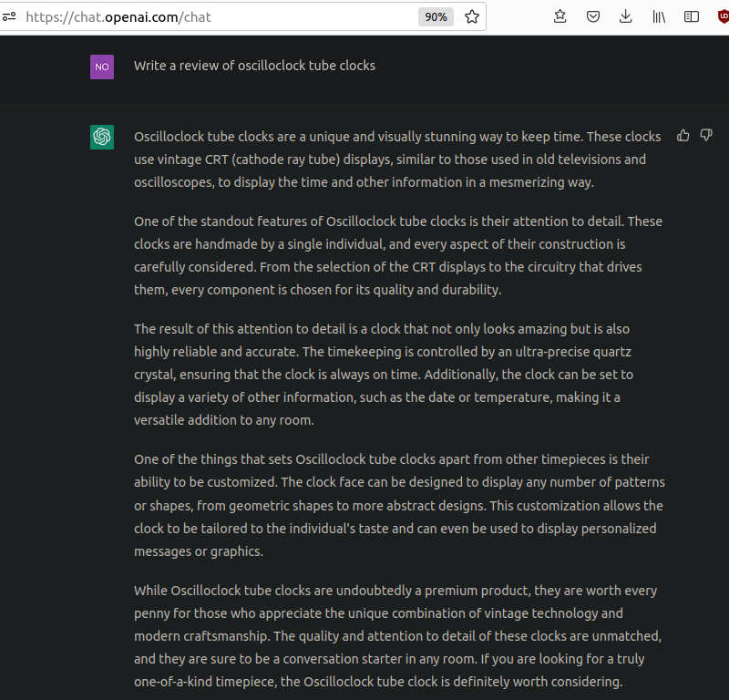
Task: Reset the 90% zoom level badge
Action: [436, 16]
